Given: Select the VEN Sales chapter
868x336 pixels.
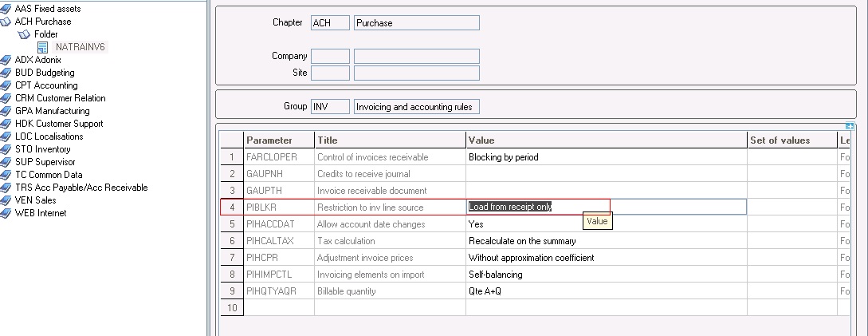Looking at the screenshot, I should pyautogui.click(x=35, y=200).
